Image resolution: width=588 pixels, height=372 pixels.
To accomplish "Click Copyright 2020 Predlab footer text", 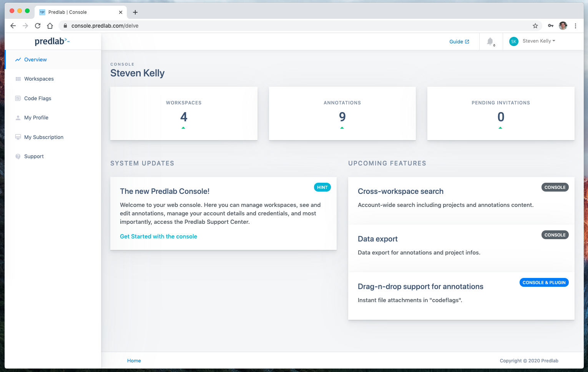I will point(529,361).
